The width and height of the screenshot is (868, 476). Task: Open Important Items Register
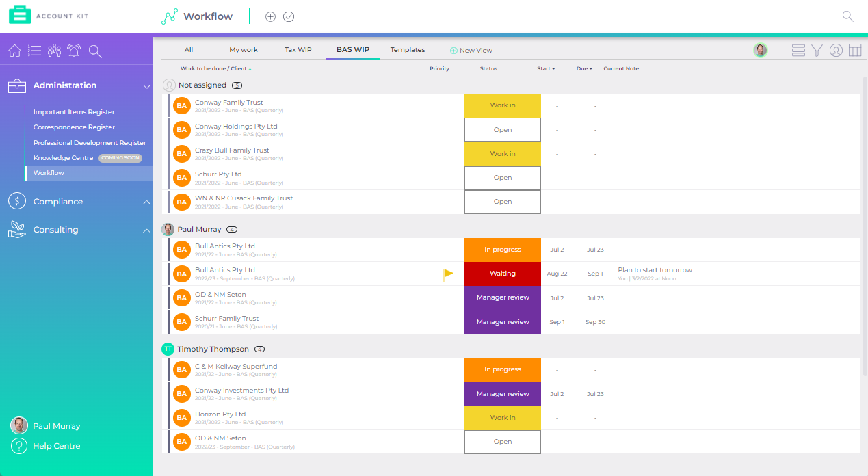point(74,112)
